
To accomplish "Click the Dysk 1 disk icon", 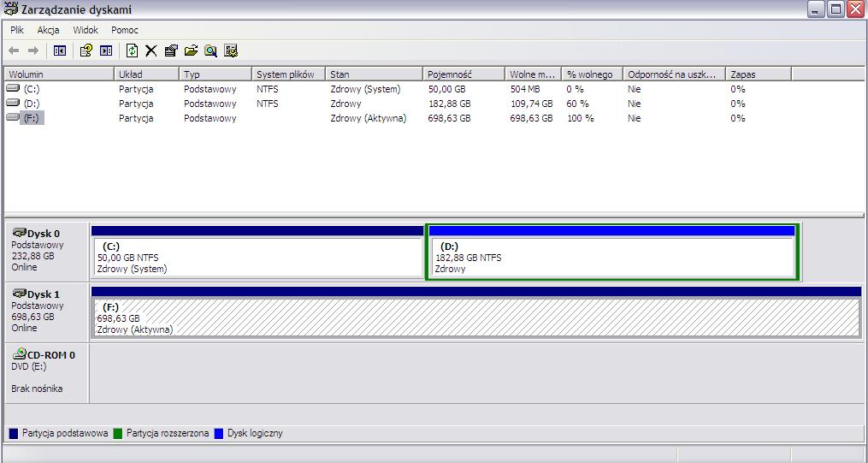I will [19, 294].
